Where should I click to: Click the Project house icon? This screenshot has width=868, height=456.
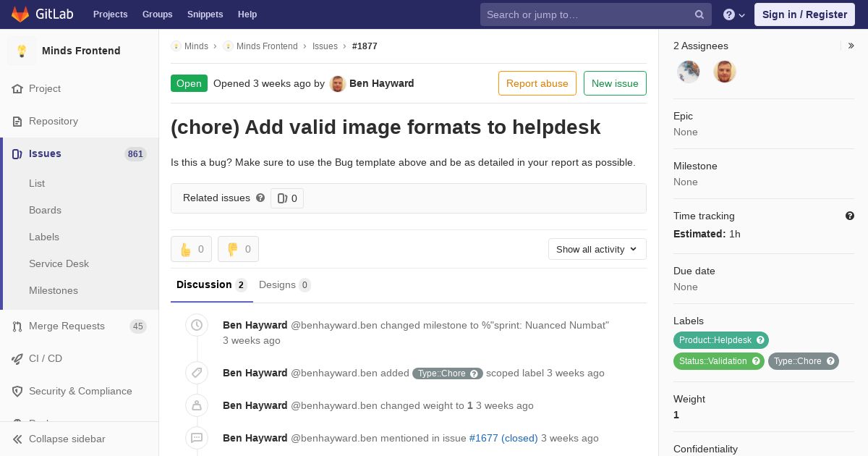tap(17, 88)
